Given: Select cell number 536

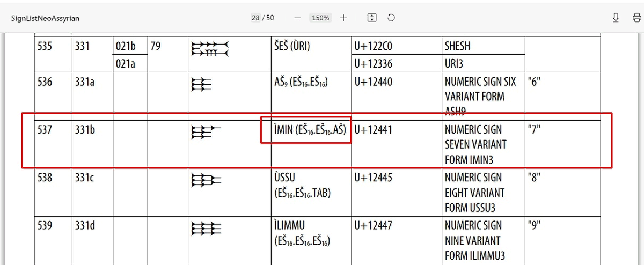Looking at the screenshot, I should 45,82.
